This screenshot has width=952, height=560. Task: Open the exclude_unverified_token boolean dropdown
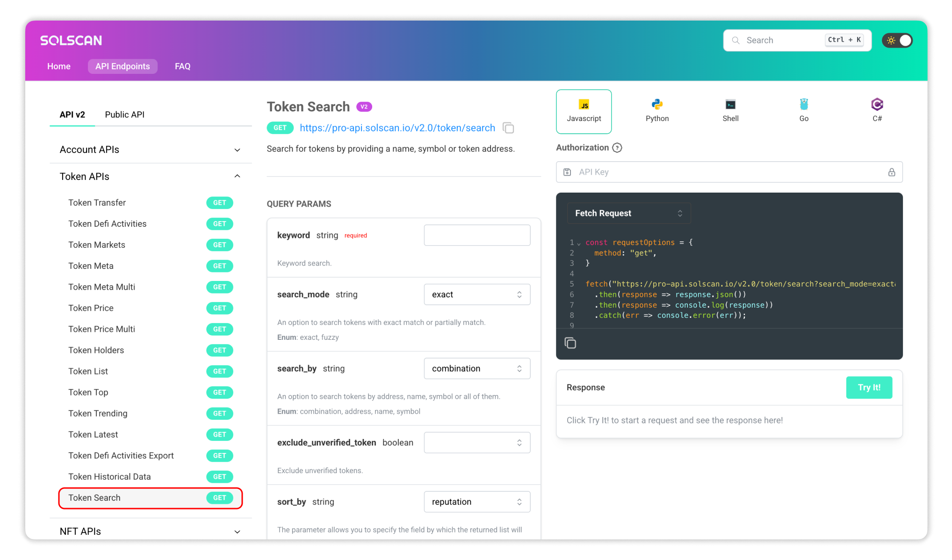[x=476, y=443]
